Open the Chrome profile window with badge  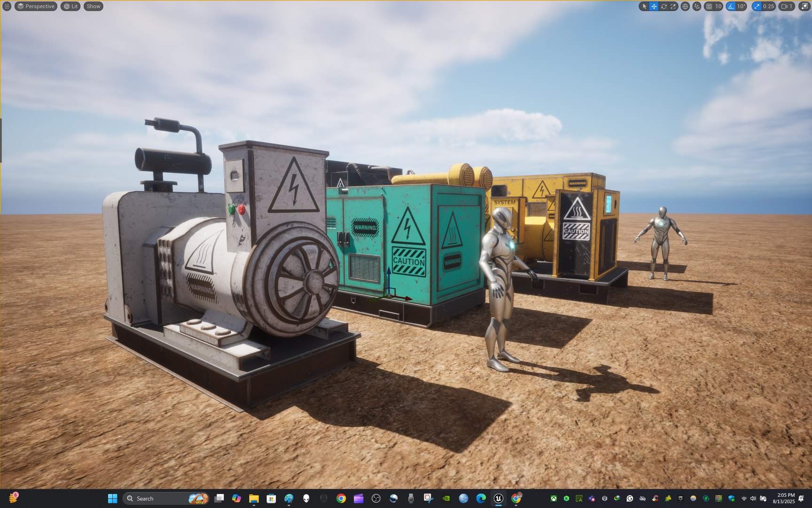click(516, 499)
